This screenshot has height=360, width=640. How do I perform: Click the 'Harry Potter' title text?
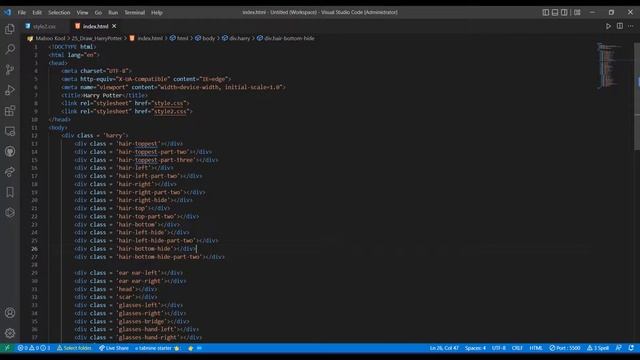click(102, 95)
